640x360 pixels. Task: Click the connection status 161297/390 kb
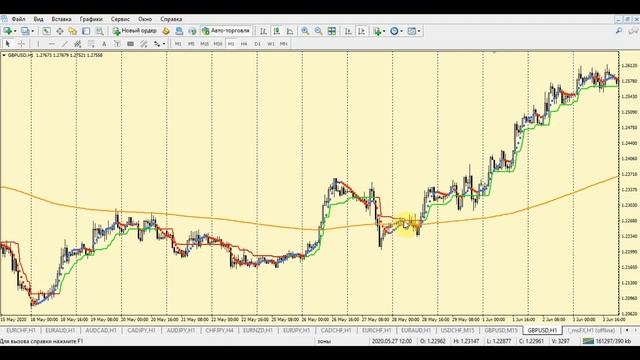point(607,341)
